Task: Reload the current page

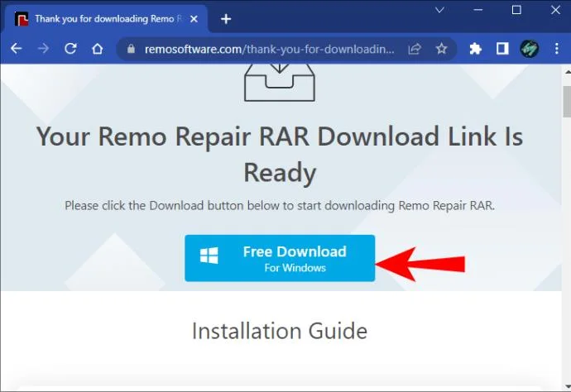Action: pos(70,49)
